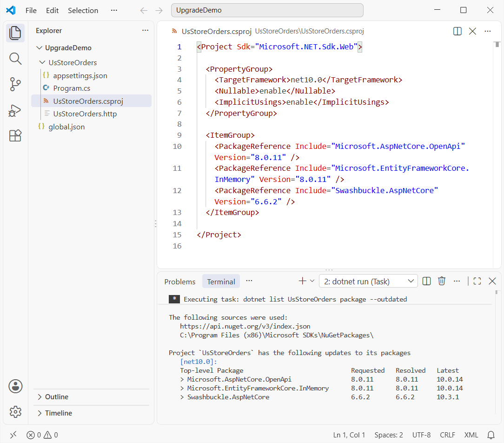This screenshot has width=504, height=443.
Task: Change indentation via Spaces: 2
Action: tap(389, 435)
